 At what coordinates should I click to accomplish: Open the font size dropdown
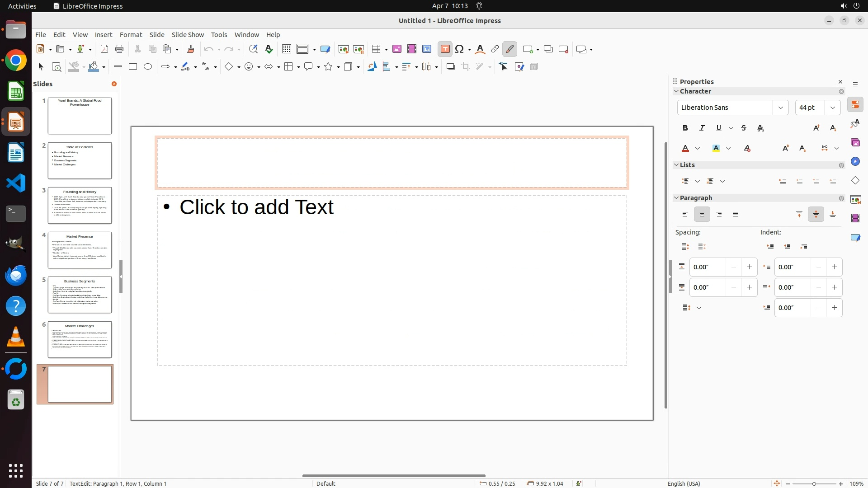point(833,108)
